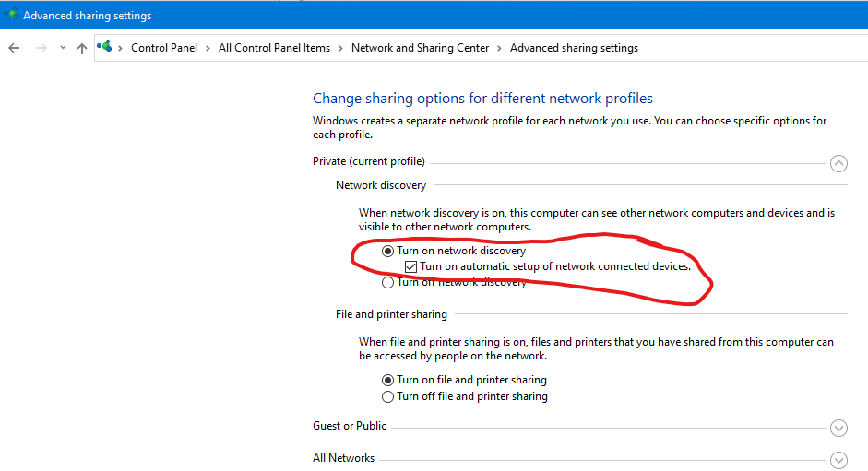Select Turn on file and printer sharing

(x=387, y=381)
